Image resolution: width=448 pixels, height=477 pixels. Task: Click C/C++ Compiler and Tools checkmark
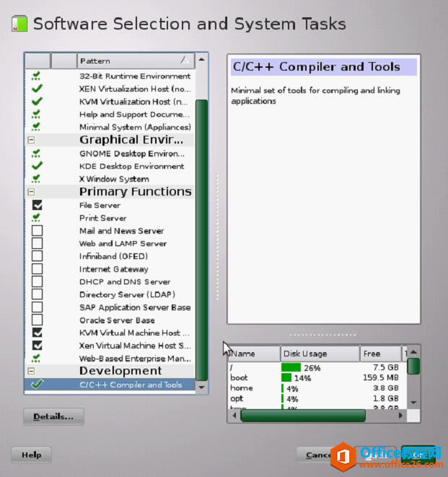coord(37,384)
